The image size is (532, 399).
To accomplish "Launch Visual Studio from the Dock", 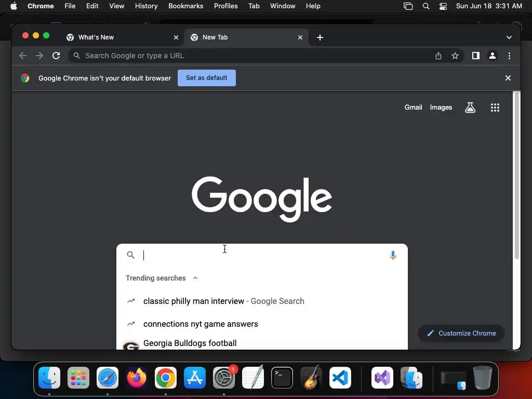I will click(x=382, y=378).
